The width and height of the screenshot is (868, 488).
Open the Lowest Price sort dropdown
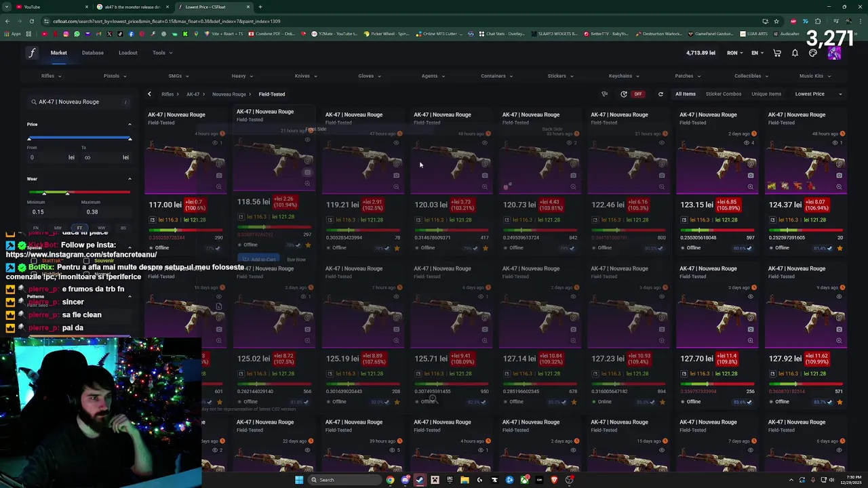point(818,94)
